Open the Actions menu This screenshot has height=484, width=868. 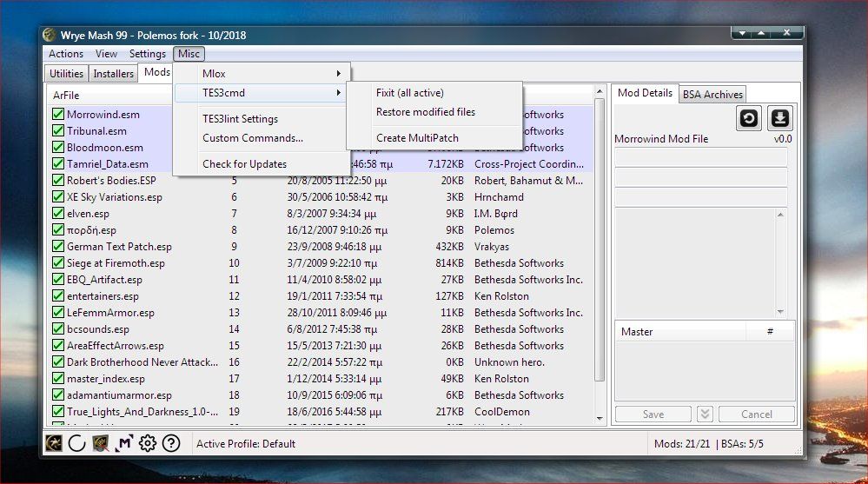click(x=66, y=54)
